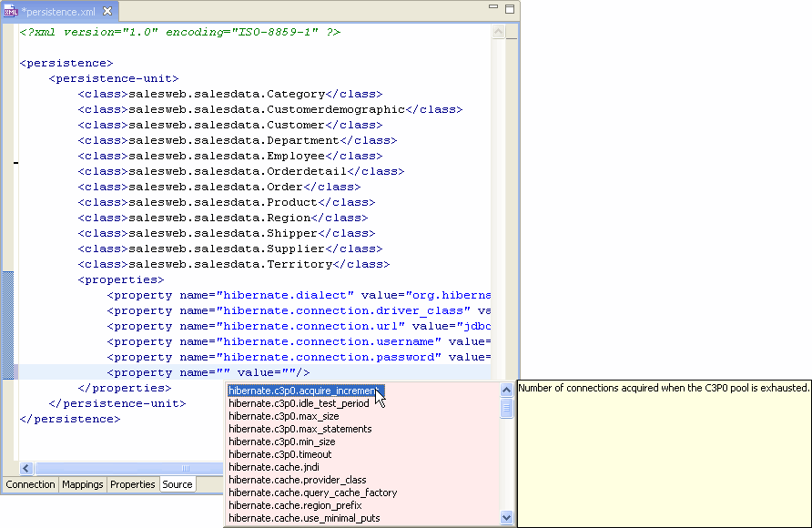Click the down arrow on the completion list scrollbar

507,517
